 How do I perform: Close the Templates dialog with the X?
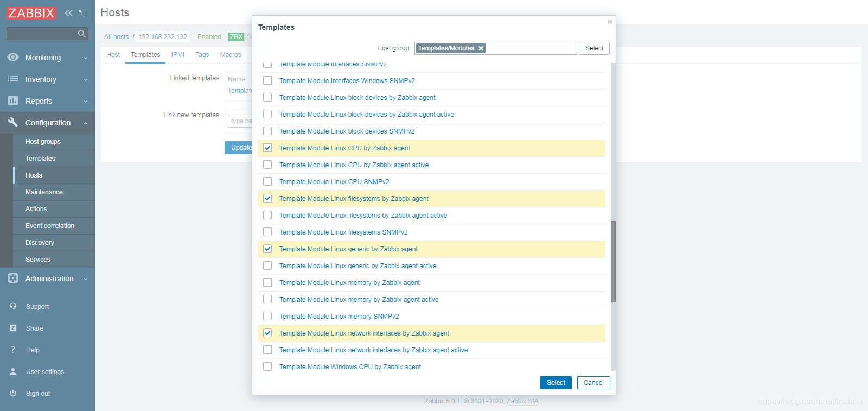coord(610,22)
